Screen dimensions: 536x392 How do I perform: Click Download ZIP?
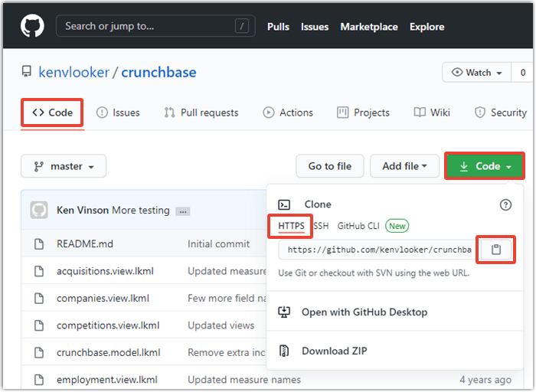tap(335, 351)
